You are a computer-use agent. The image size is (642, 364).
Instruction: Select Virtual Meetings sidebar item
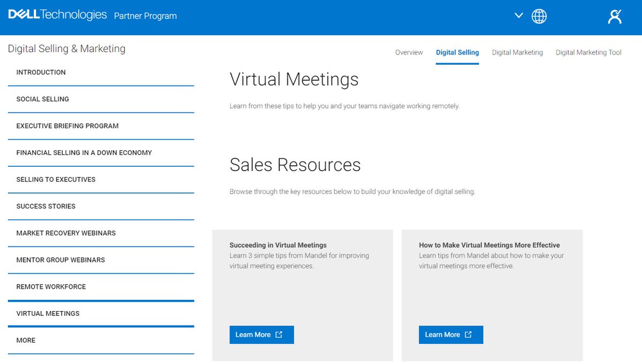point(101,313)
